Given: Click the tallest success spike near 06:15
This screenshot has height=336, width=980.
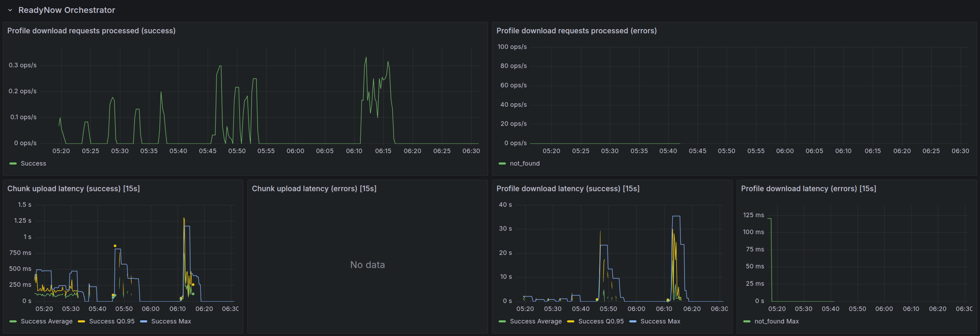Looking at the screenshot, I should 366,58.
